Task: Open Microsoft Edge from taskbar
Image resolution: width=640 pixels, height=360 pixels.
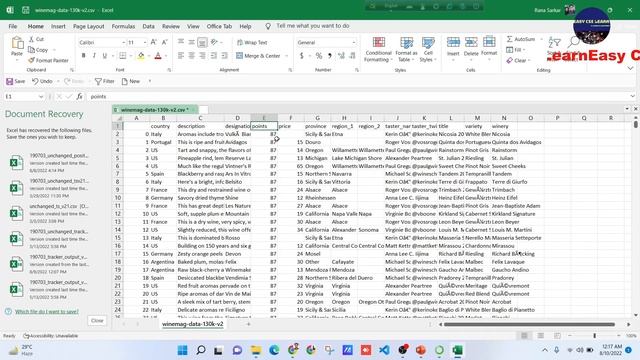Action: pos(274,350)
